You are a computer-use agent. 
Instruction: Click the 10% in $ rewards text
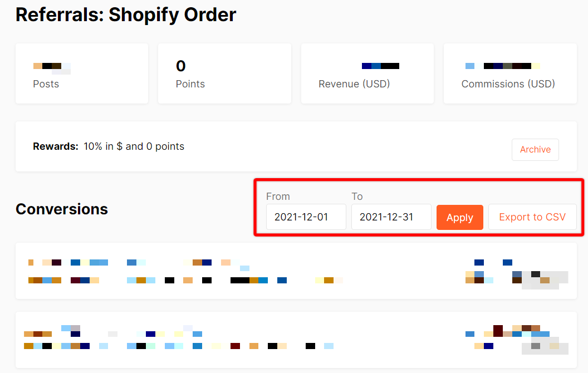134,146
